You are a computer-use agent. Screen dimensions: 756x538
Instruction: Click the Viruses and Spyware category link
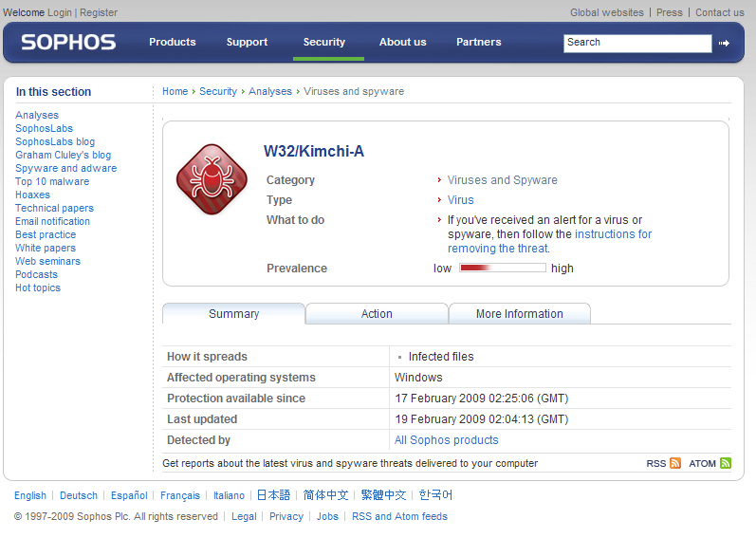(502, 180)
